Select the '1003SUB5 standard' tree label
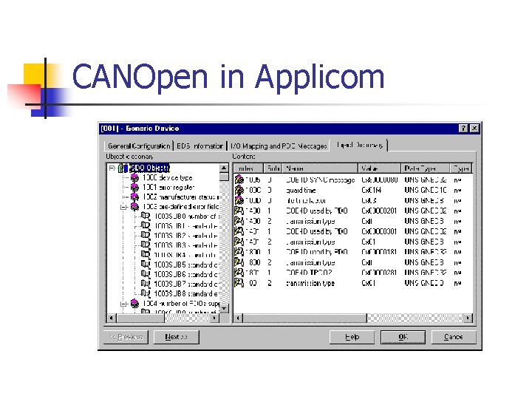 [x=187, y=265]
